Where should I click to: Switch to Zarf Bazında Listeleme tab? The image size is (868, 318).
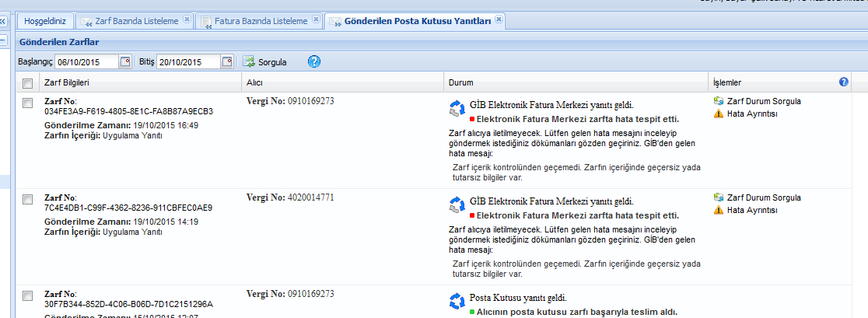135,22
